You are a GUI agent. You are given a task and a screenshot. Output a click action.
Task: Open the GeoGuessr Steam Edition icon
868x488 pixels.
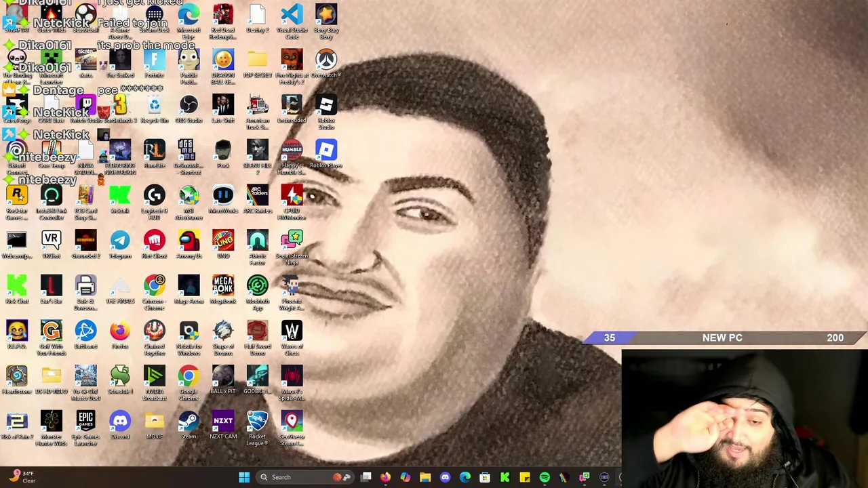(x=292, y=428)
